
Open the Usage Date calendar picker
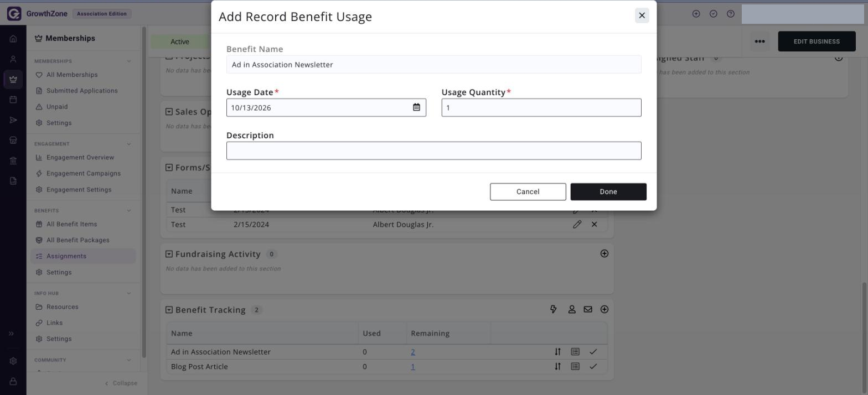click(416, 107)
